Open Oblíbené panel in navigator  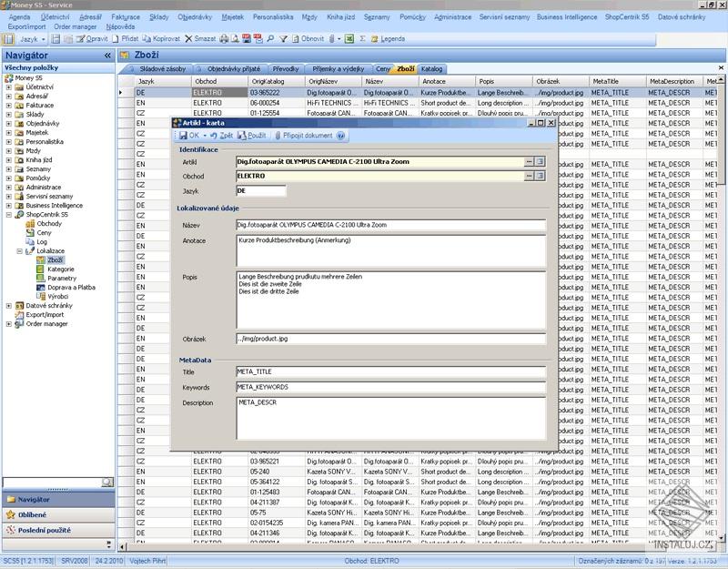tap(58, 514)
